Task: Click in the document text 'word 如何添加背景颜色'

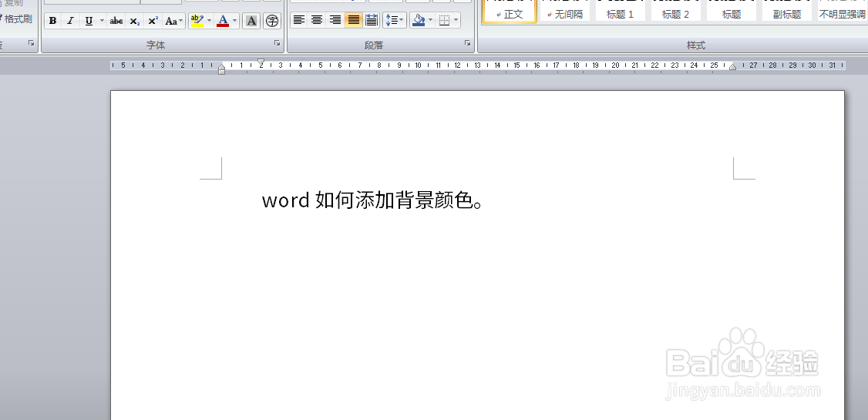Action: (x=368, y=200)
